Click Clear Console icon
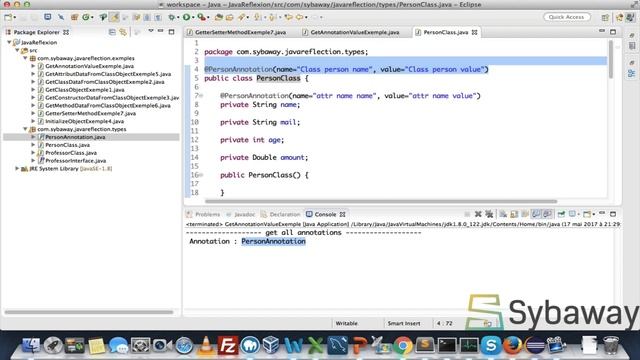The height and width of the screenshot is (360, 640). pyautogui.click(x=503, y=214)
